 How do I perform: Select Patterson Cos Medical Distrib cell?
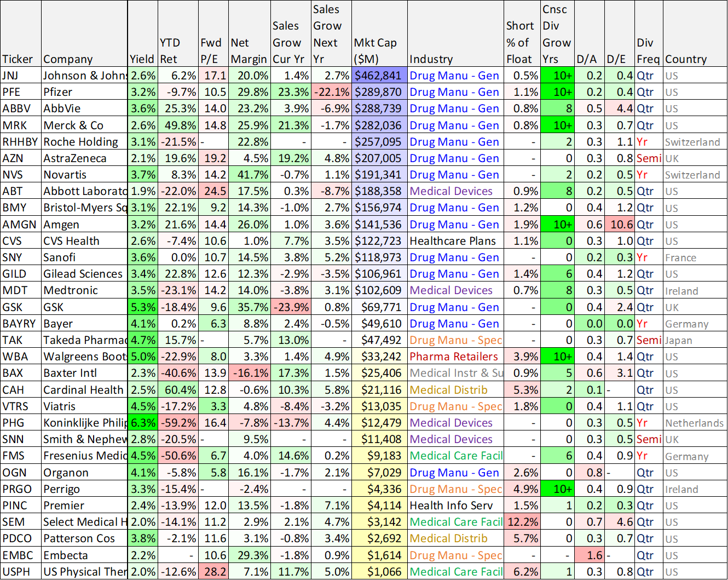455,538
